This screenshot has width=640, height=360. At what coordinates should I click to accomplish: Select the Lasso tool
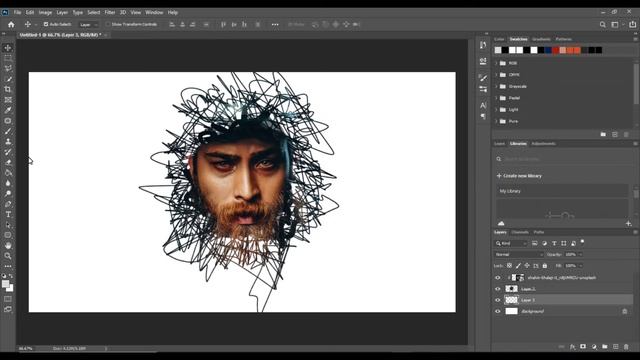click(8, 69)
